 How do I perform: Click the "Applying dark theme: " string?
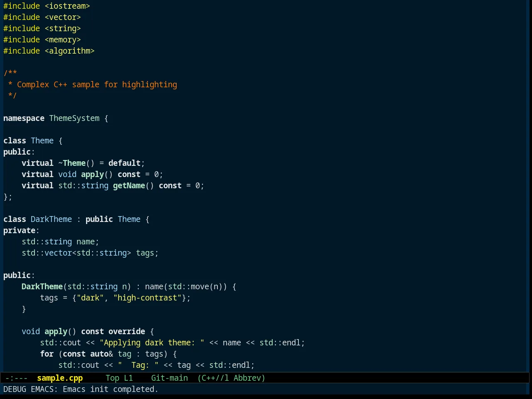(152, 342)
